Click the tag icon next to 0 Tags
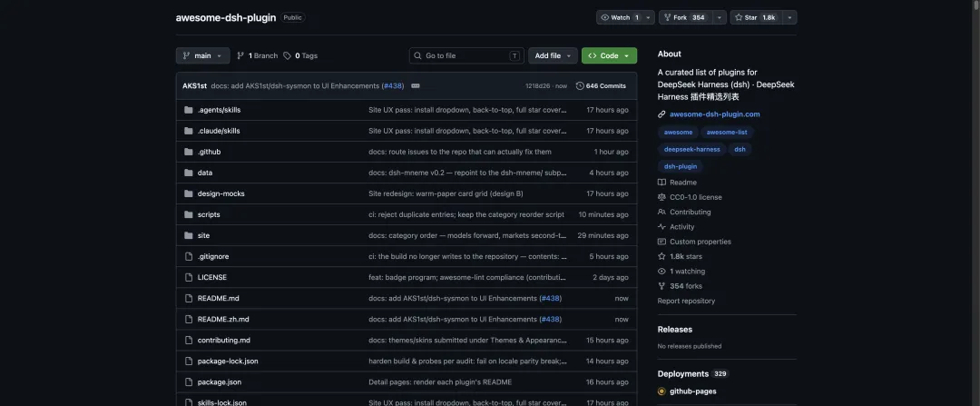Viewport: 980px width, 406px height. click(x=287, y=55)
